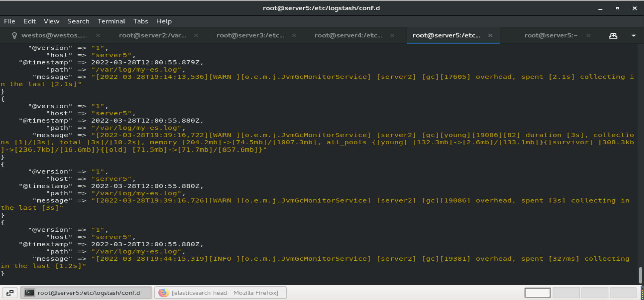Close the westos@westos tab
The image size is (644, 300).
click(x=98, y=35)
